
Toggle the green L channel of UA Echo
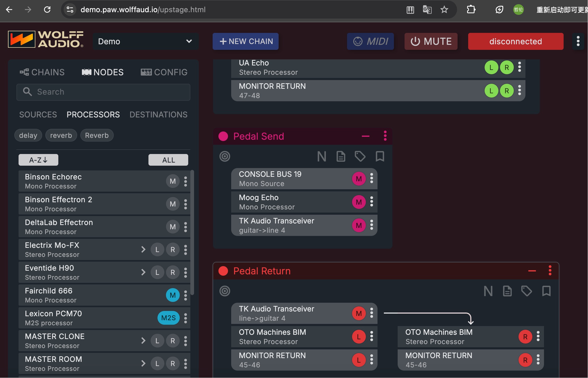[491, 68]
